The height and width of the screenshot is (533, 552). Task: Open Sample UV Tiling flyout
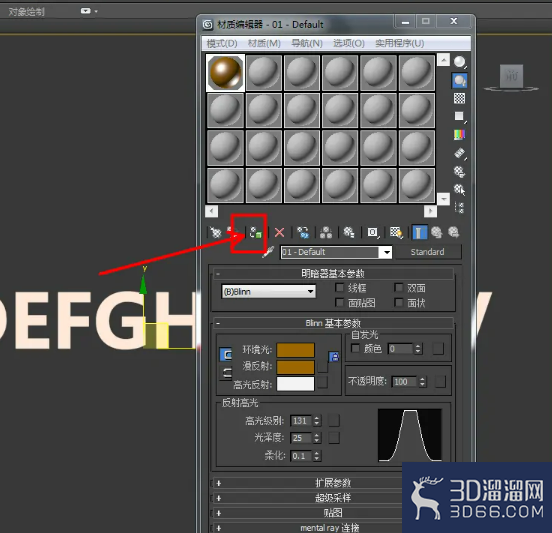click(x=459, y=117)
